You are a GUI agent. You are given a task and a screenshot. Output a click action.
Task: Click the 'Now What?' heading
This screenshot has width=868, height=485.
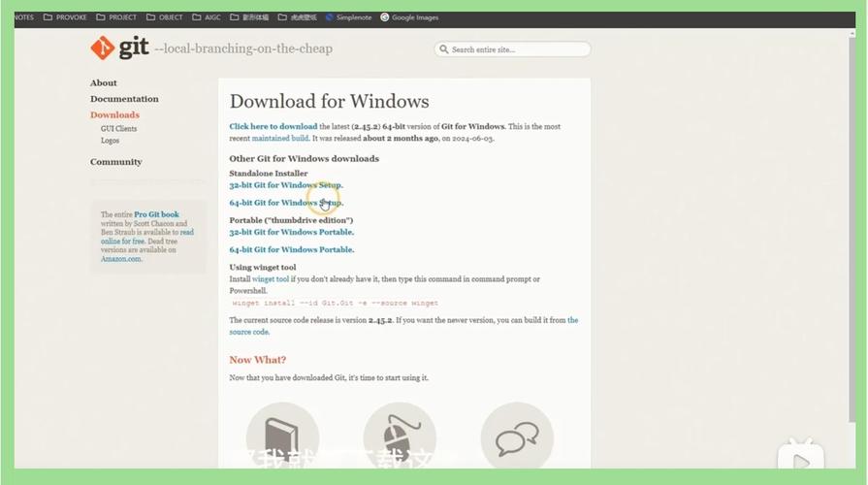coord(257,360)
